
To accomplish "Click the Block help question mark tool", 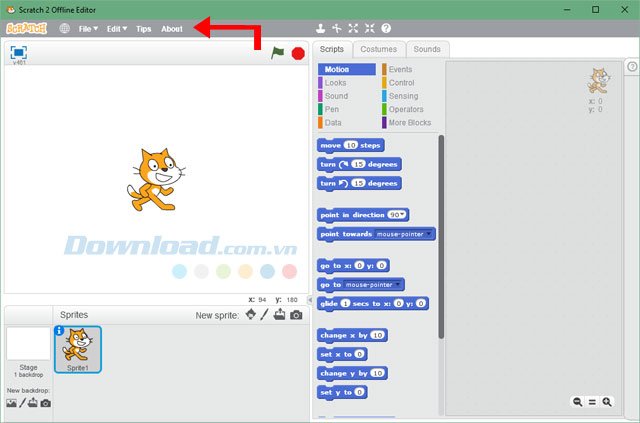I will 386,28.
